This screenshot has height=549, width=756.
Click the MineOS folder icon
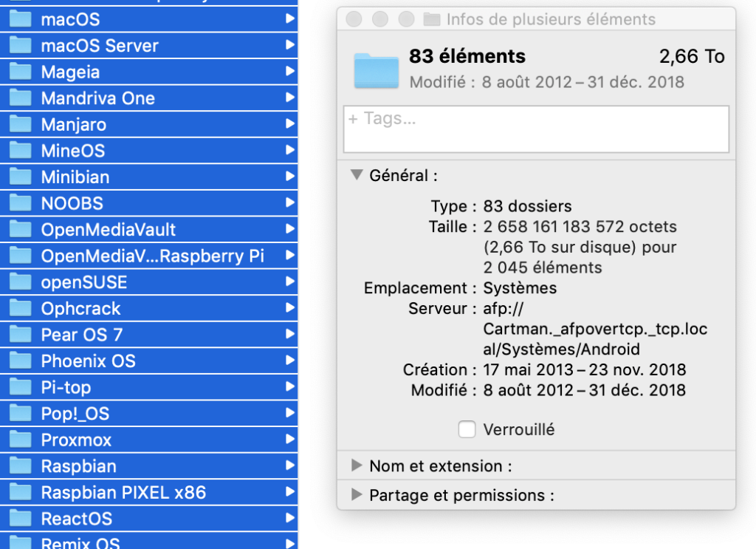click(x=20, y=151)
